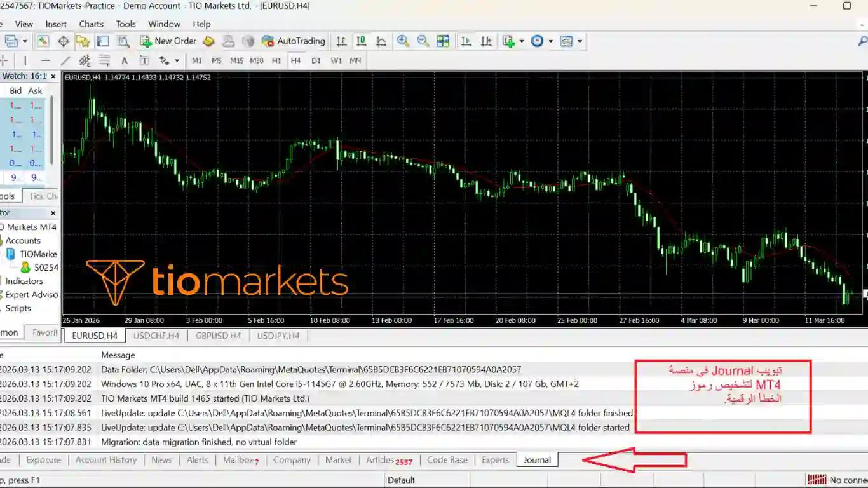This screenshot has height=488, width=868.
Task: Switch chart to line chart mode
Action: [x=381, y=41]
